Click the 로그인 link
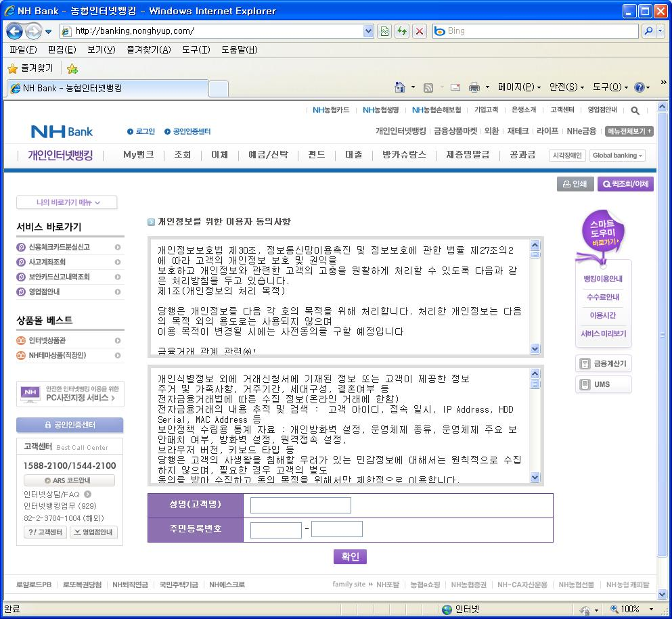The width and height of the screenshot is (672, 619). 141,131
